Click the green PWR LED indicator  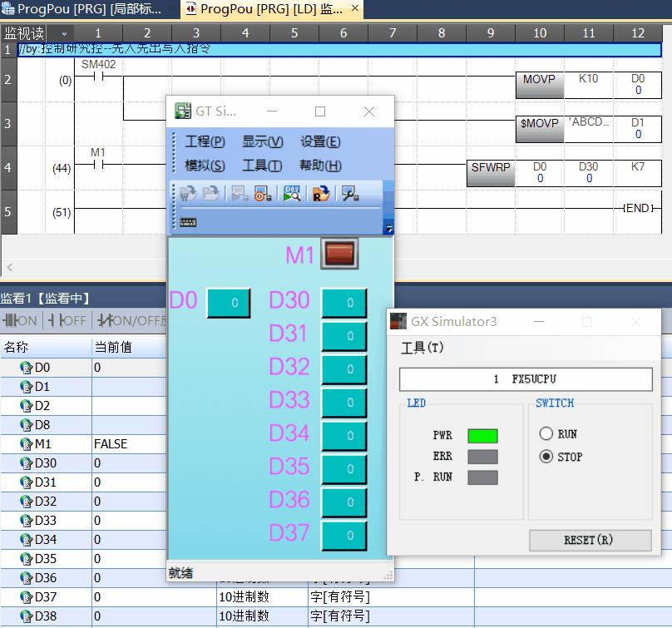pos(482,435)
